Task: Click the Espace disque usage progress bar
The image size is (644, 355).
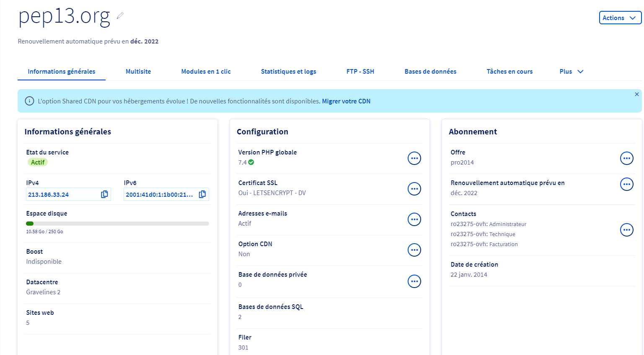Action: tap(117, 224)
